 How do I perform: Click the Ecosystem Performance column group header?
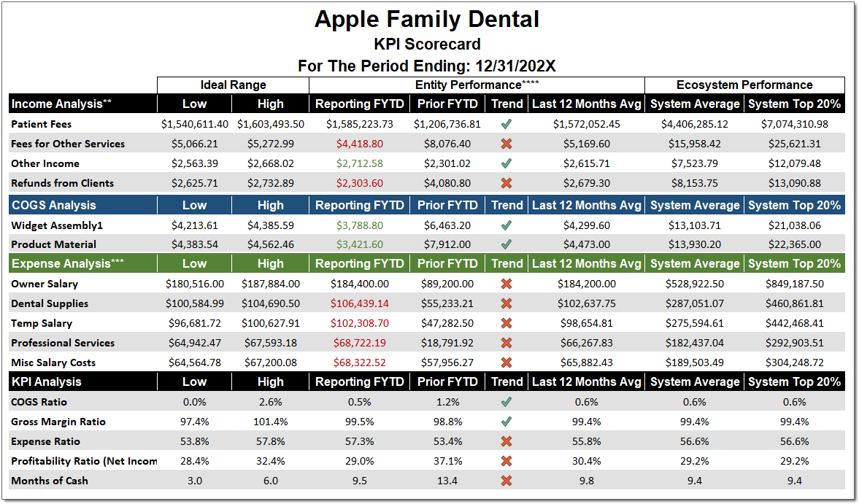pyautogui.click(x=744, y=85)
